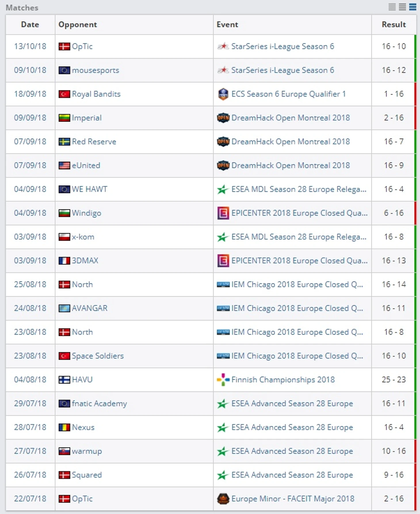Click the Lithuania flag next to Imperial
This screenshot has width=420, height=514.
click(x=64, y=118)
